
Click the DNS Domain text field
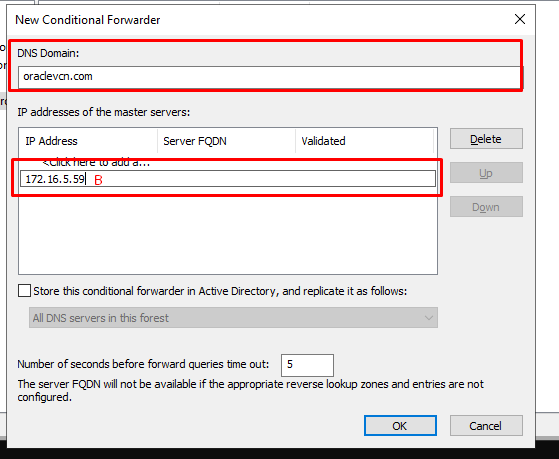pos(269,77)
